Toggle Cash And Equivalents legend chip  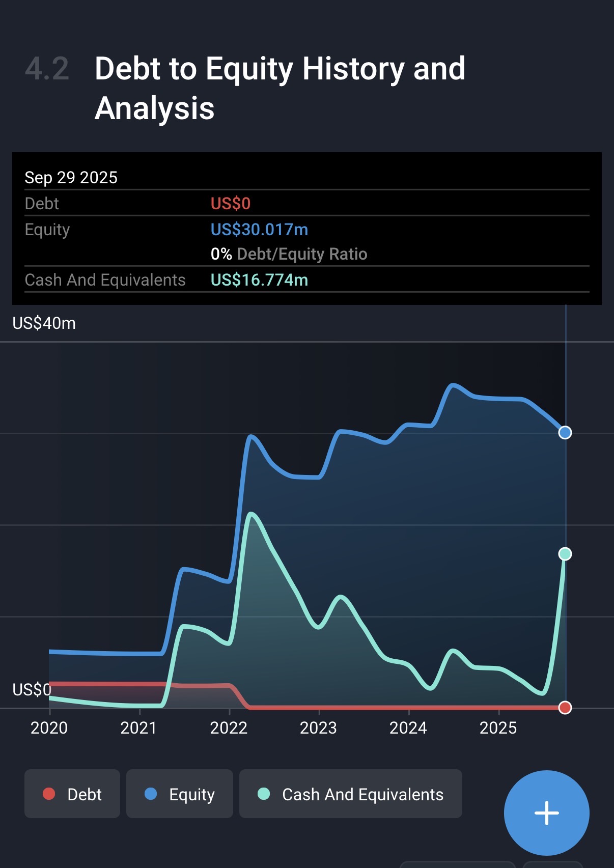(350, 794)
